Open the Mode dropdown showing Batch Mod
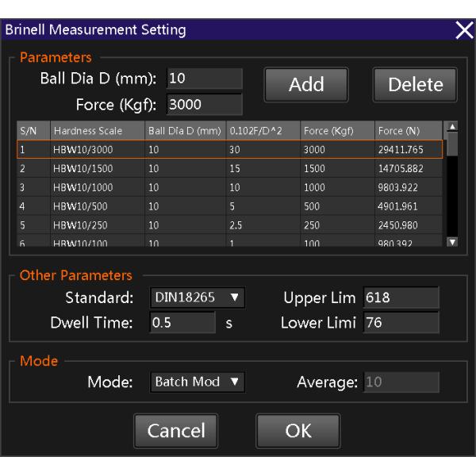 click(x=197, y=382)
